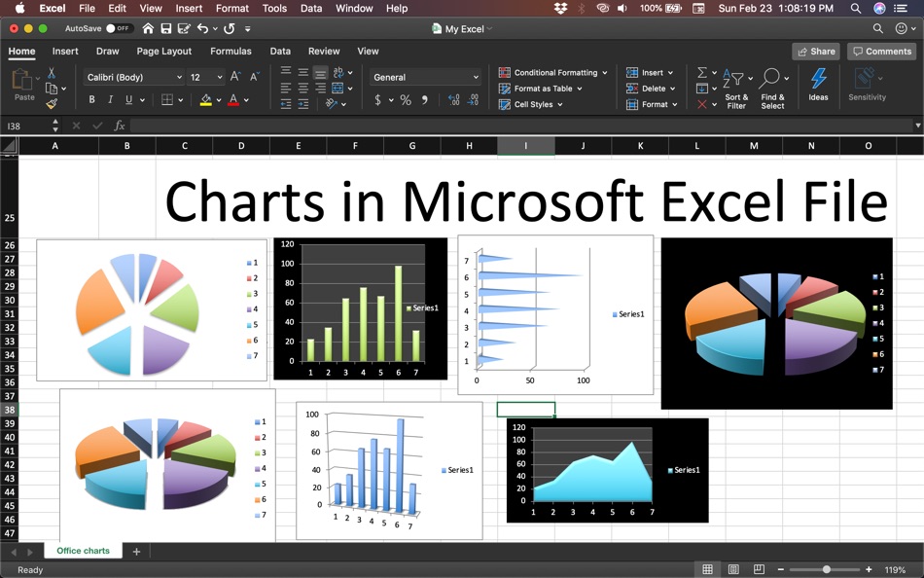924x578 pixels.
Task: Click the Dropbox icon in the menu bar
Action: point(560,8)
